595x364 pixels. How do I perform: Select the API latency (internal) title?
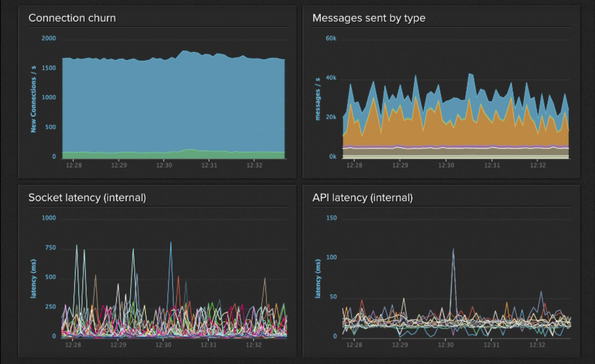(x=362, y=198)
